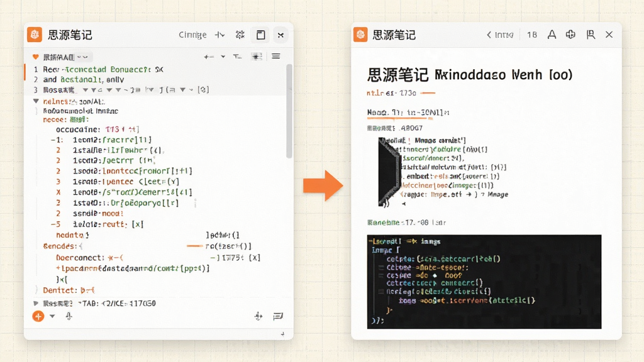Click the puzzle-like plugin icon in right title bar
The width and height of the screenshot is (644, 362).
[570, 35]
